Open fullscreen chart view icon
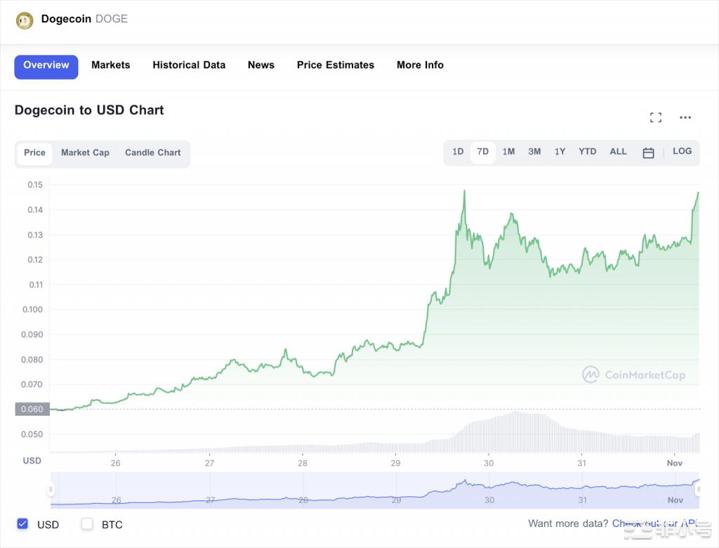 pyautogui.click(x=656, y=117)
